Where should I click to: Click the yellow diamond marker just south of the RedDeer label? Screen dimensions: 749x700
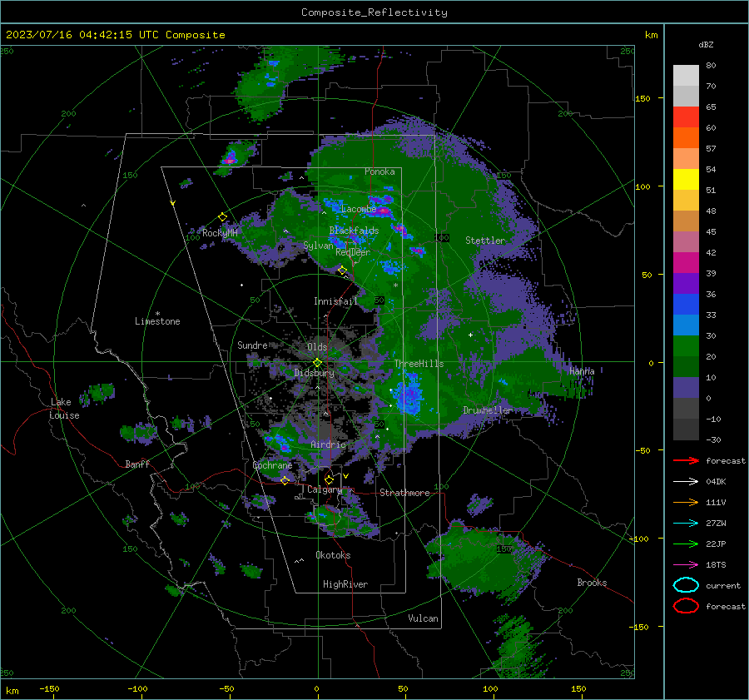click(342, 271)
